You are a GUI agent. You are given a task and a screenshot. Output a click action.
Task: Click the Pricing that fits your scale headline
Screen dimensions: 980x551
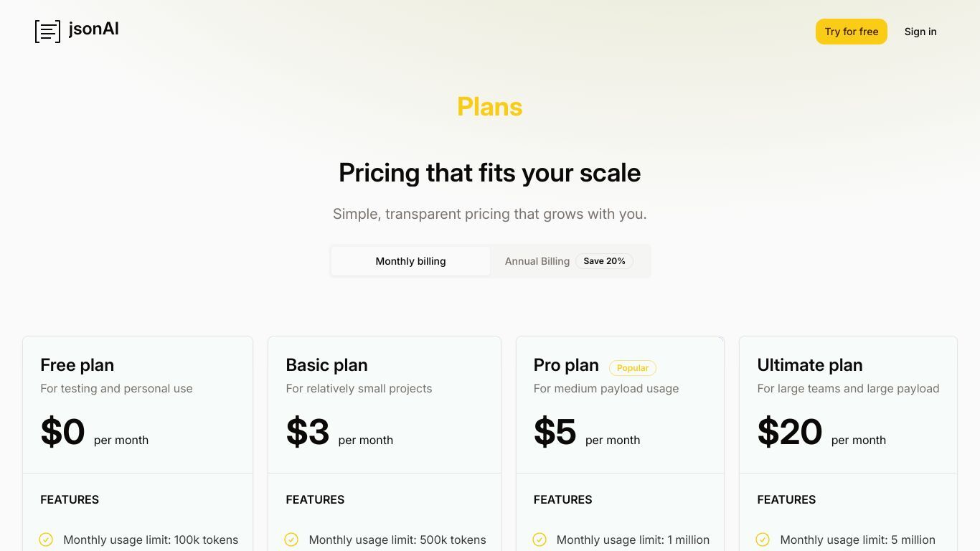pos(490,173)
